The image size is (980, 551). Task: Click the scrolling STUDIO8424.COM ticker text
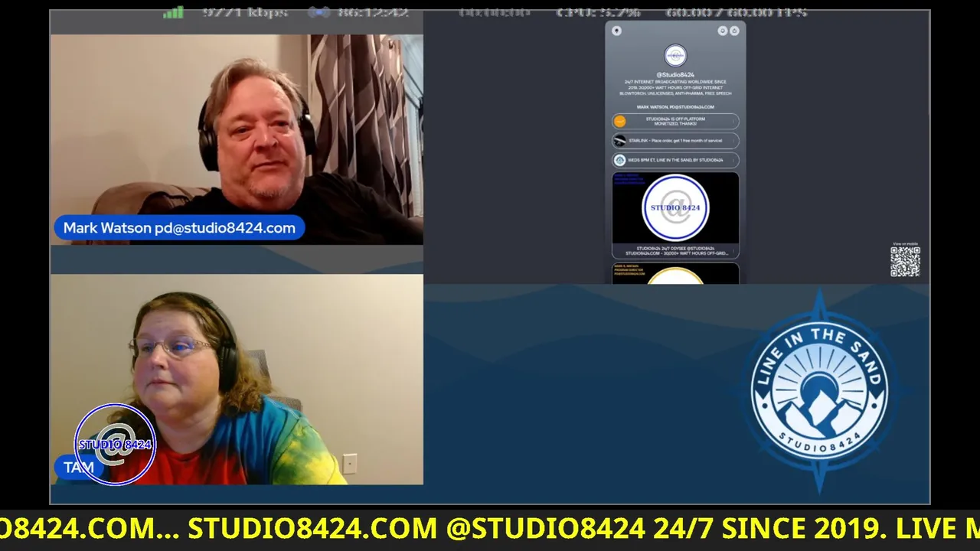(490, 529)
